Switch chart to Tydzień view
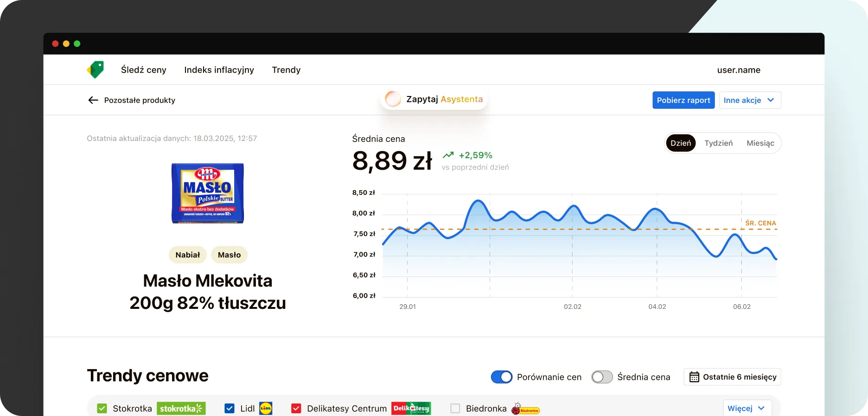 pyautogui.click(x=718, y=143)
